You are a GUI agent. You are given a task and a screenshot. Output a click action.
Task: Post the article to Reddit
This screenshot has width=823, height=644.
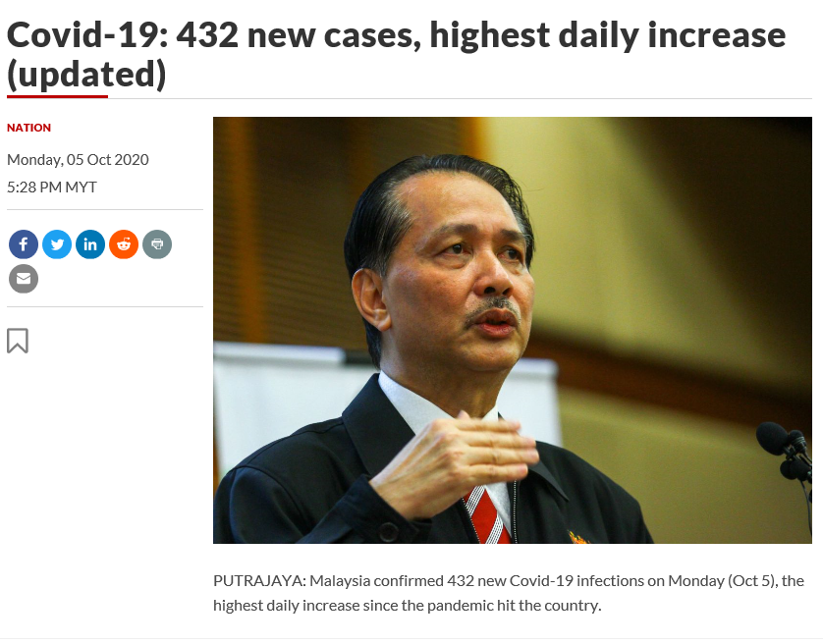124,244
